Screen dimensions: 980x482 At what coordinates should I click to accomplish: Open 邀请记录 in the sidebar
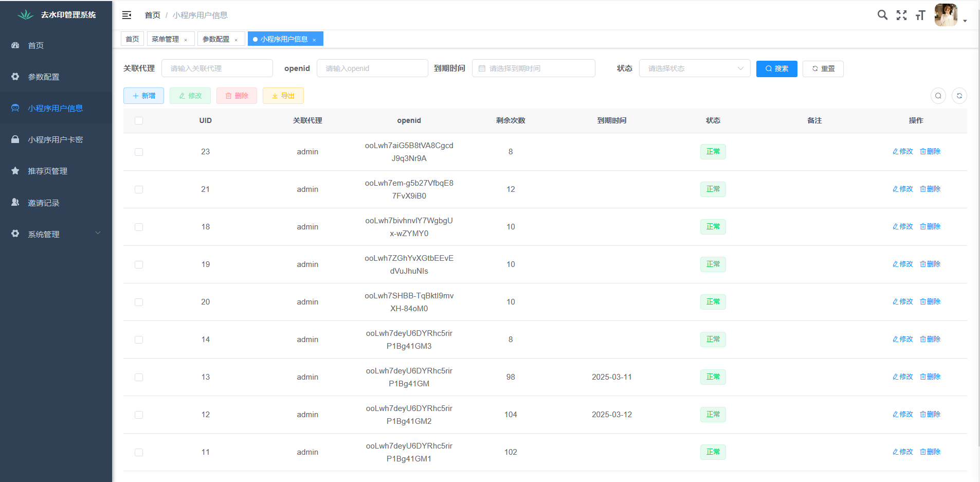pyautogui.click(x=44, y=203)
